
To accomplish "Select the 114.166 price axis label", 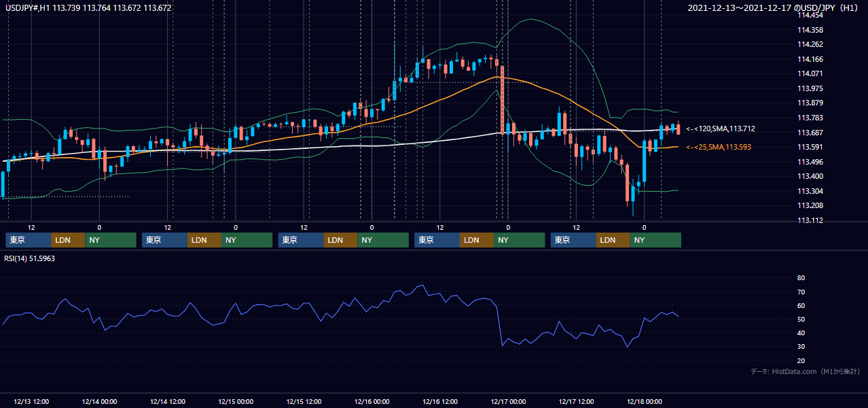I will (x=810, y=59).
